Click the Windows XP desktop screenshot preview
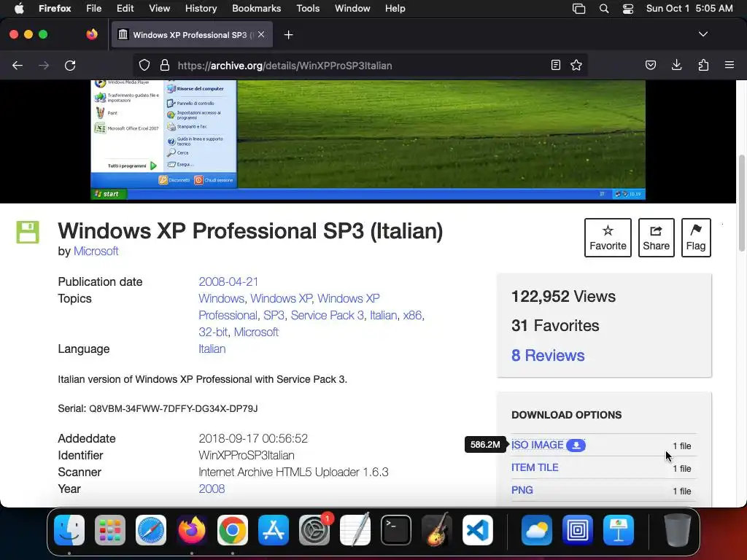The height and width of the screenshot is (560, 747). click(x=368, y=140)
